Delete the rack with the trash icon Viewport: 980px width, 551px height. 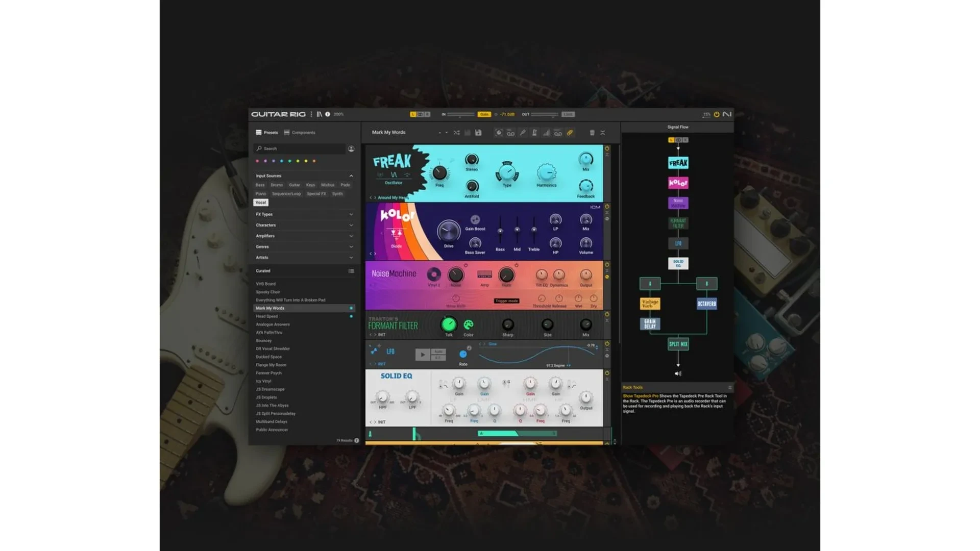592,133
